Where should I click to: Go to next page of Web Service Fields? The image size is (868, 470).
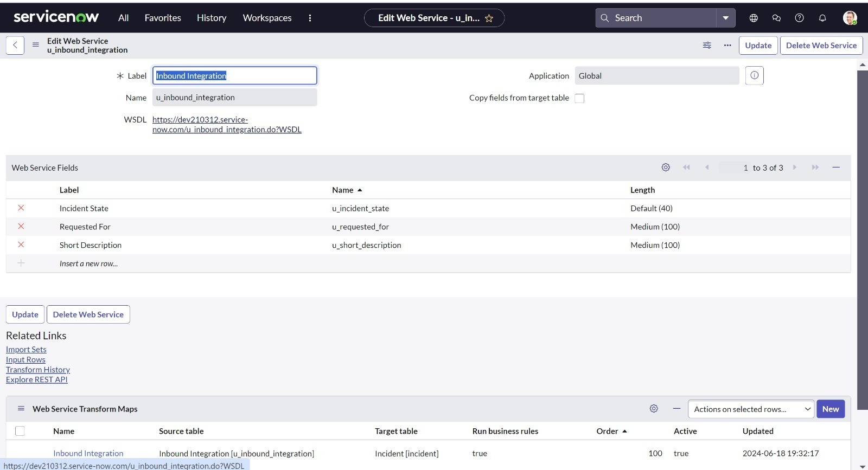[795, 168]
